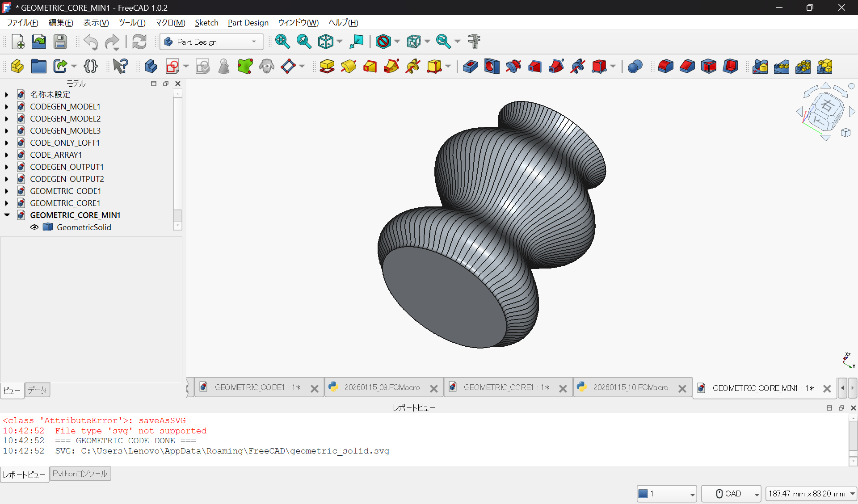Click the Create Sketch icon
Screen dimensions: 858x504
(172, 67)
